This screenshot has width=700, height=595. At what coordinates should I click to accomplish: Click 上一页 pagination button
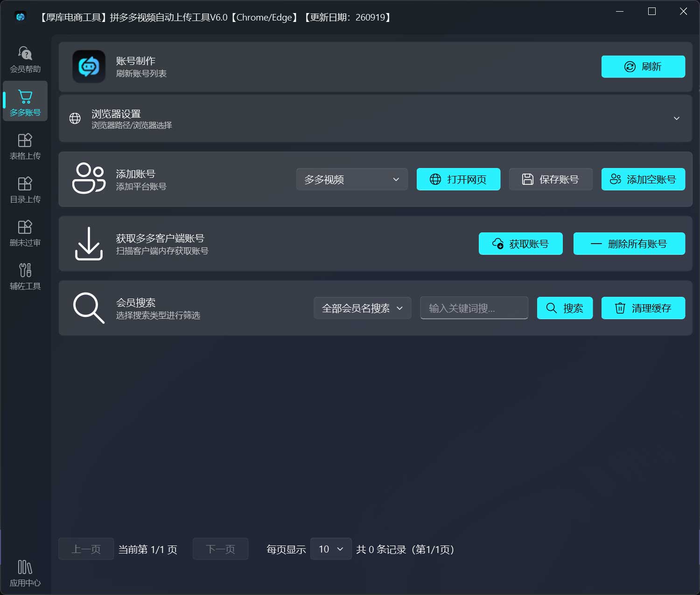pos(86,549)
